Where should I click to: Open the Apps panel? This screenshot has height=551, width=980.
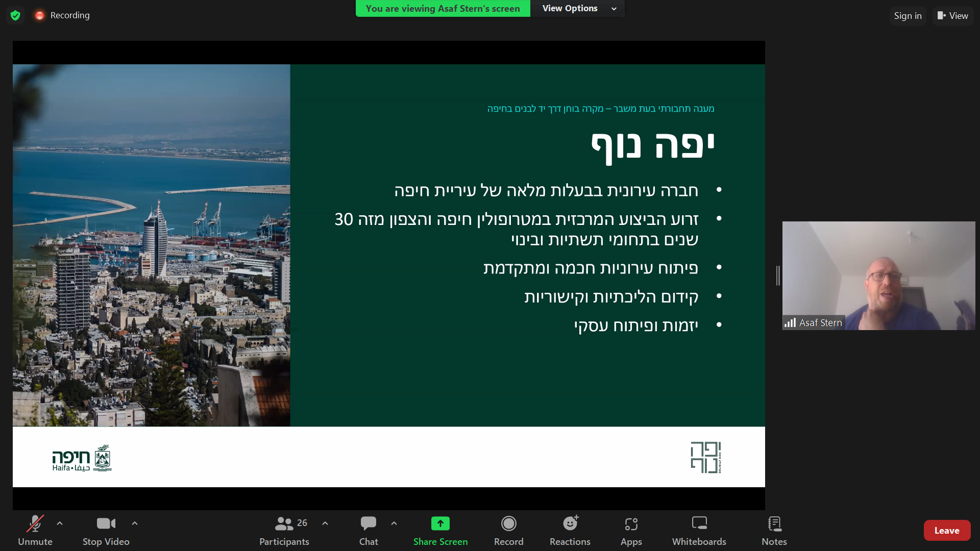631,530
